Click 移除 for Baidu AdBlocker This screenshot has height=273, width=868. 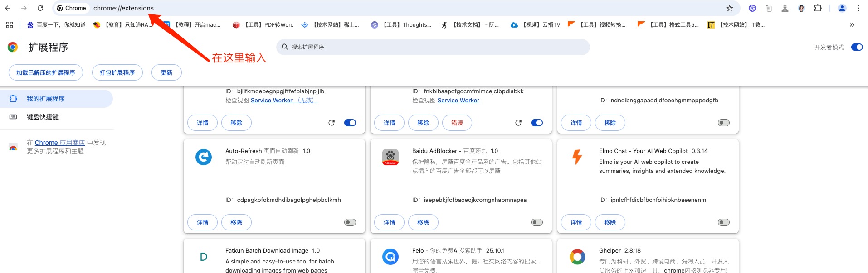(x=423, y=222)
